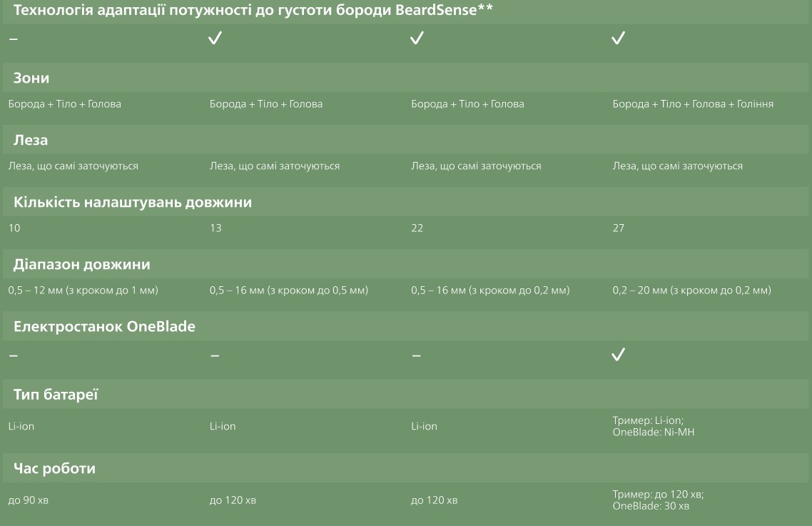Click the "0,2 – 20 мм" length range cell
812x526 pixels.
point(691,290)
